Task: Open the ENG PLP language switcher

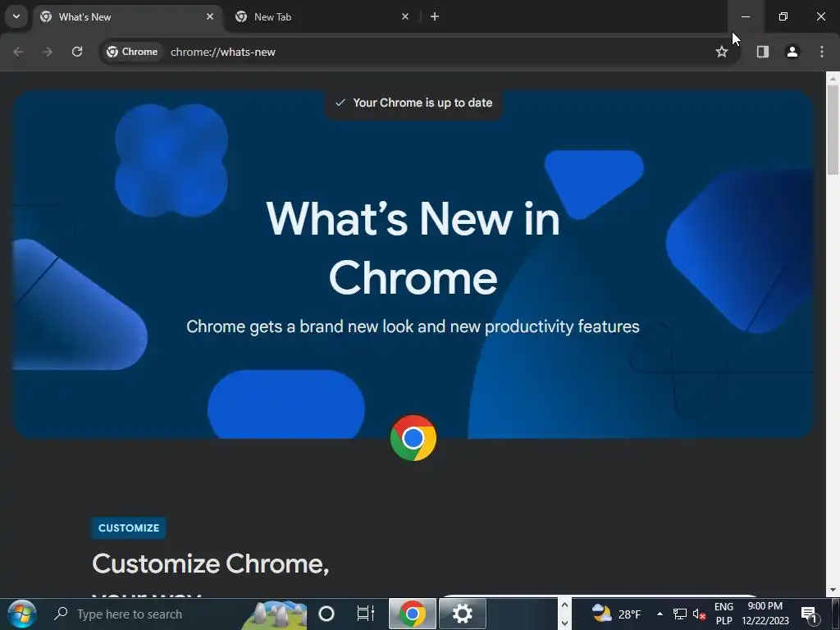Action: 724,614
